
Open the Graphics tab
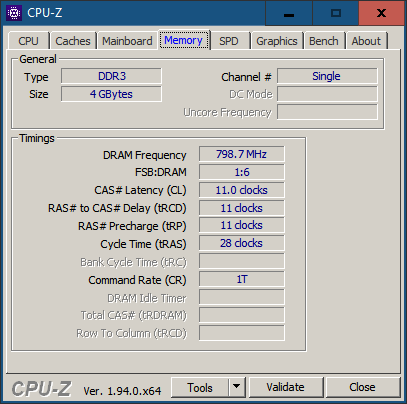(277, 41)
